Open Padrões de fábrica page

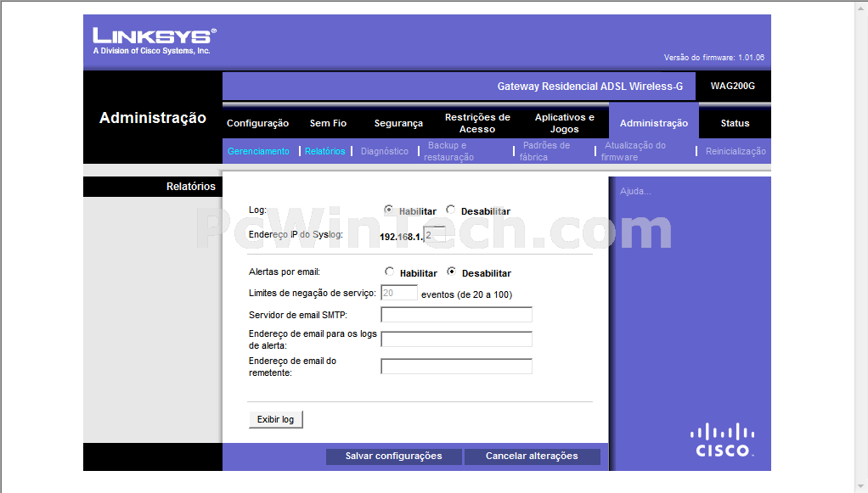pyautogui.click(x=544, y=151)
